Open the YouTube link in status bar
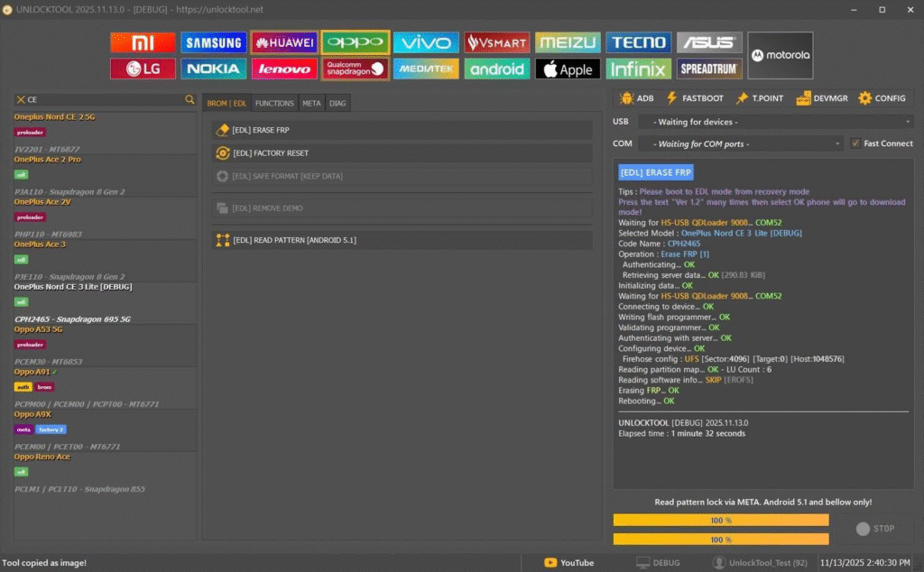 tap(569, 563)
